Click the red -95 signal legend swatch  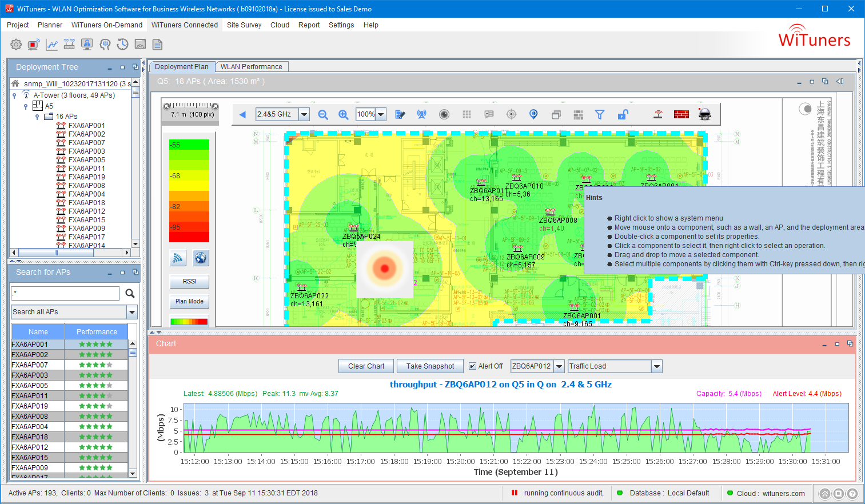pos(189,227)
